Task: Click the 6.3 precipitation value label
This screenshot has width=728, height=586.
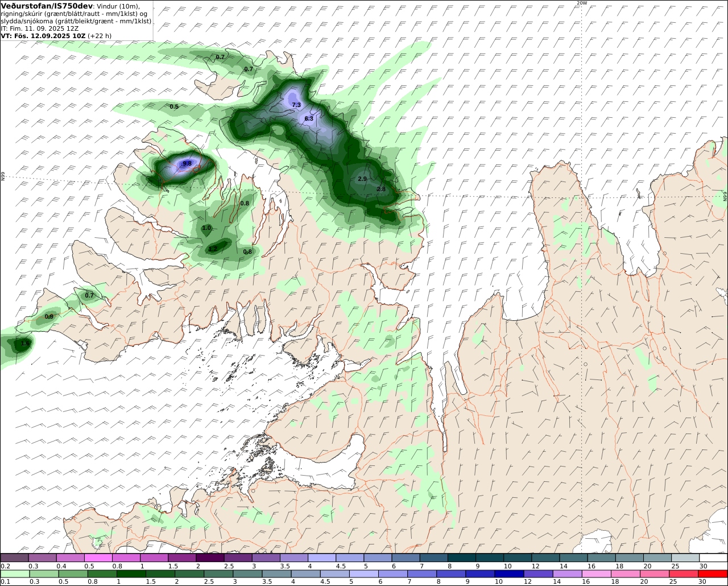Action: pyautogui.click(x=309, y=119)
